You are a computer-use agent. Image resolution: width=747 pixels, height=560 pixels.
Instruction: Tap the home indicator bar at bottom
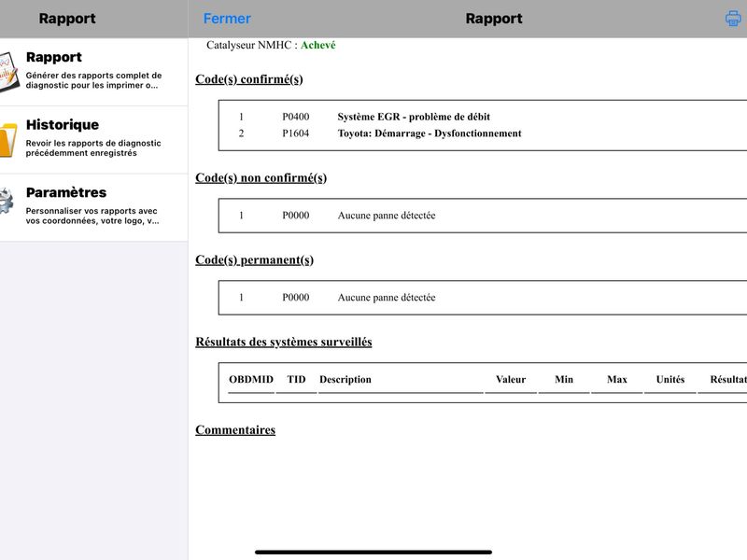(x=373, y=552)
